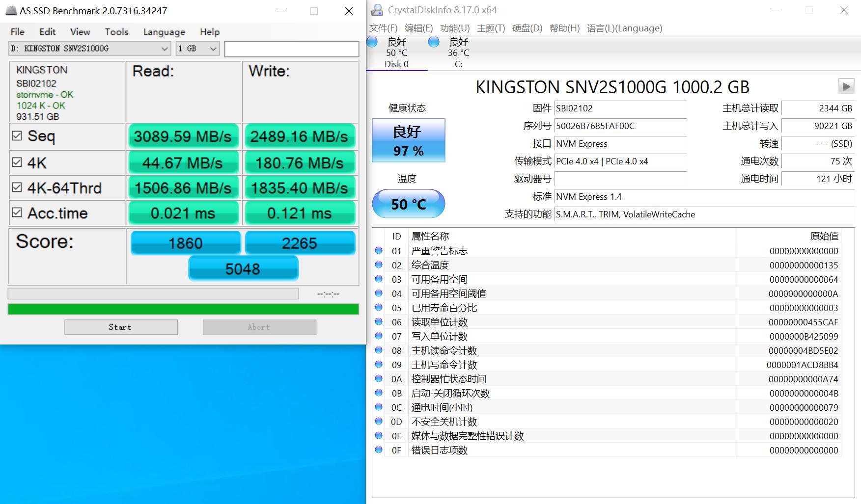Image resolution: width=861 pixels, height=504 pixels.
Task: Click the AS SSD Benchmark title bar icon
Action: [10, 10]
